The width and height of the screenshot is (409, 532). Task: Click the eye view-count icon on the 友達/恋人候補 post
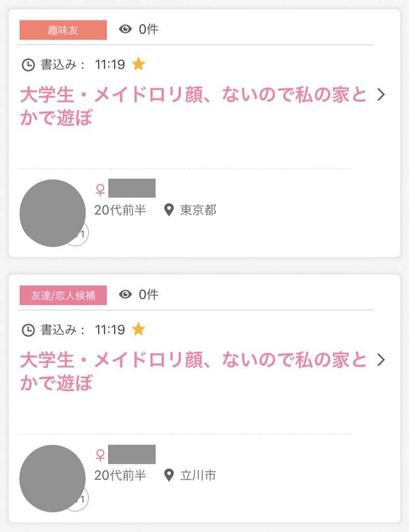point(126,295)
